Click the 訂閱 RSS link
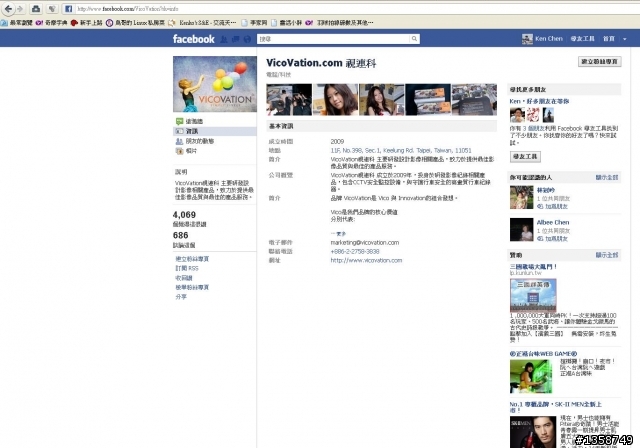 coord(187,268)
